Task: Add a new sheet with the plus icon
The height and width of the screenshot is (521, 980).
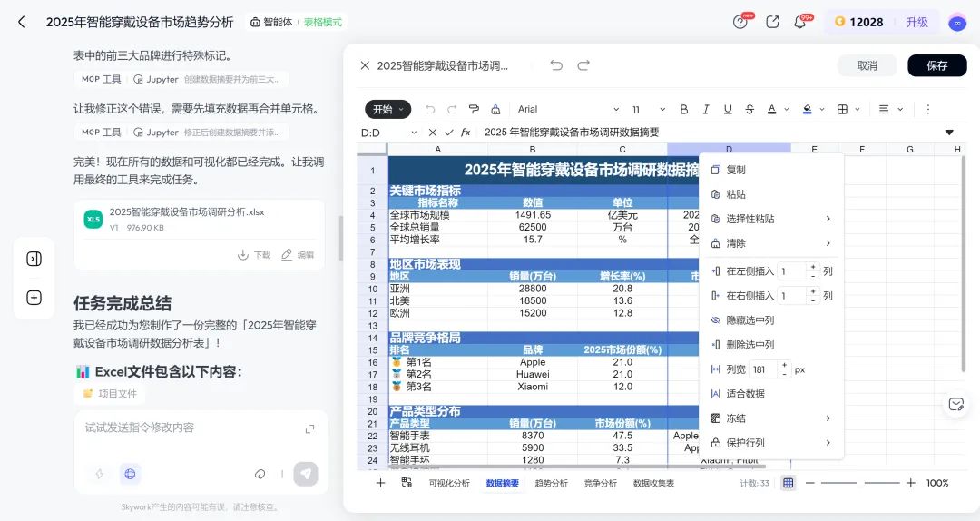Action: 381,483
